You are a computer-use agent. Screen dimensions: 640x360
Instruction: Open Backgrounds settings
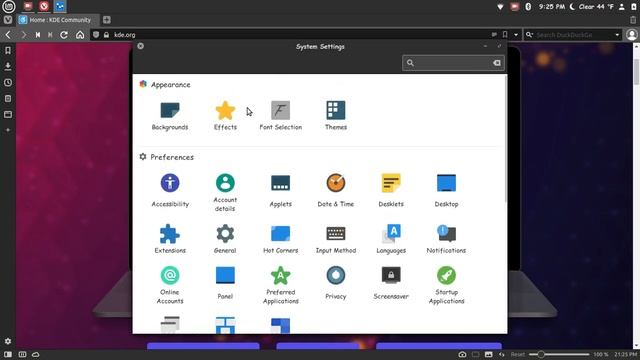pos(170,116)
